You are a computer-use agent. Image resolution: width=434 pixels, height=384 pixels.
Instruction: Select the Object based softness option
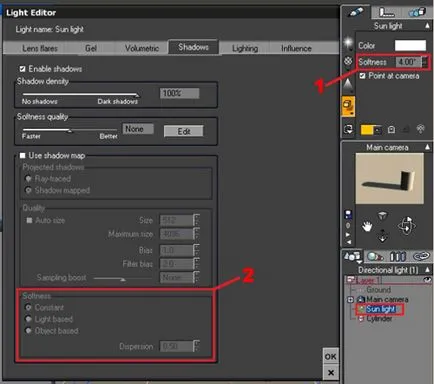(x=28, y=331)
